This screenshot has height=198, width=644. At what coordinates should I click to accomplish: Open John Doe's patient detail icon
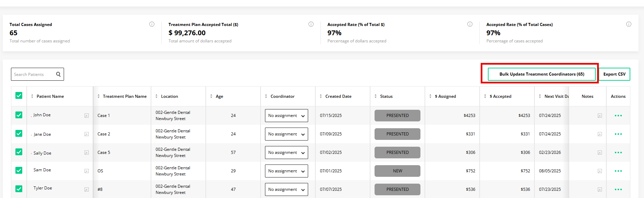click(x=87, y=116)
